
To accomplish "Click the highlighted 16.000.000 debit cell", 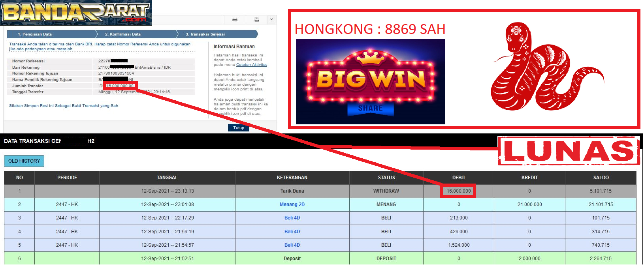I will coord(459,191).
